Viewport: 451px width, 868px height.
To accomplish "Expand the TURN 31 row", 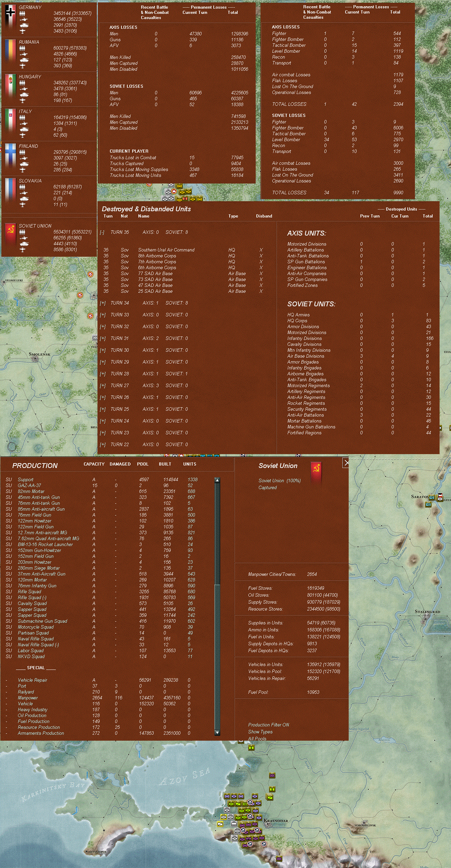I will pyautogui.click(x=103, y=339).
